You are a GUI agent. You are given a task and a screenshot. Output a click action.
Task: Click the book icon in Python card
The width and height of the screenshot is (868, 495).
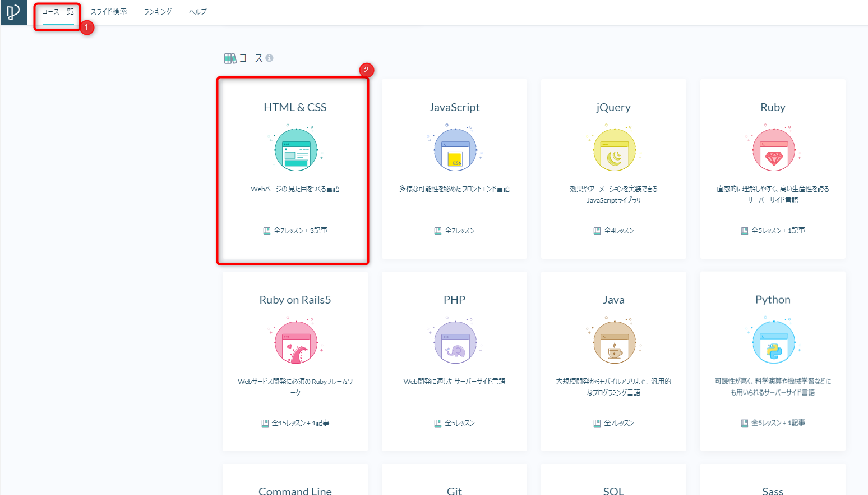click(745, 423)
